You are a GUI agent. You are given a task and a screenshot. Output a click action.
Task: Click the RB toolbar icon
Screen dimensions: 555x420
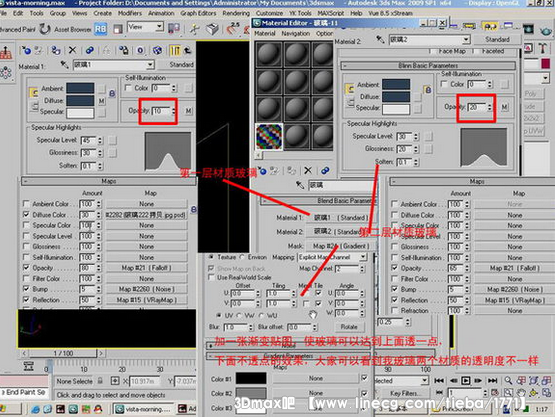101,29
